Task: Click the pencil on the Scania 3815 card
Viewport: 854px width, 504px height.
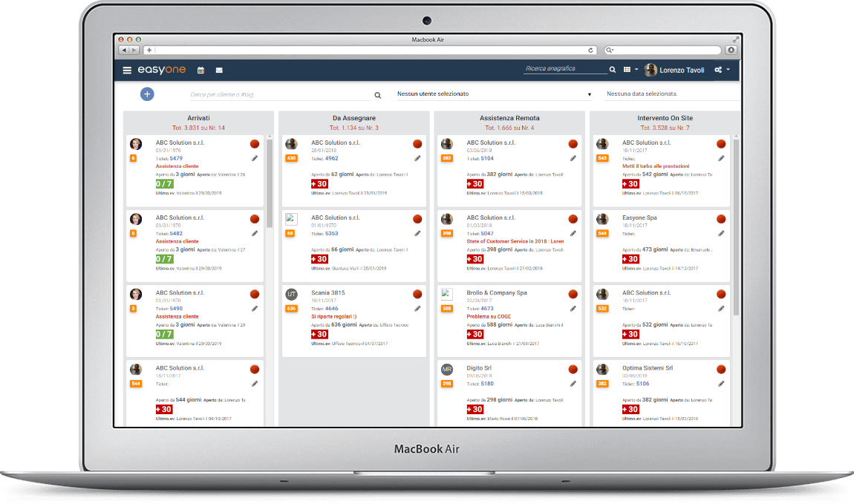Action: [417, 309]
